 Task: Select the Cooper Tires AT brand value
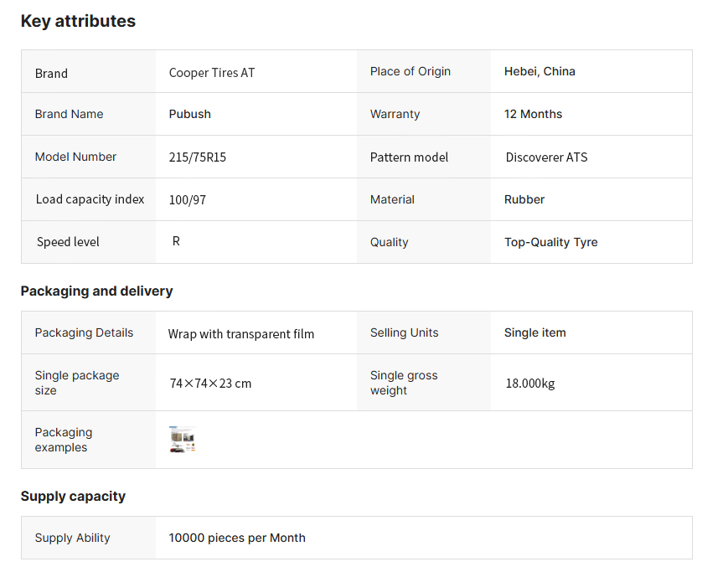pos(212,73)
